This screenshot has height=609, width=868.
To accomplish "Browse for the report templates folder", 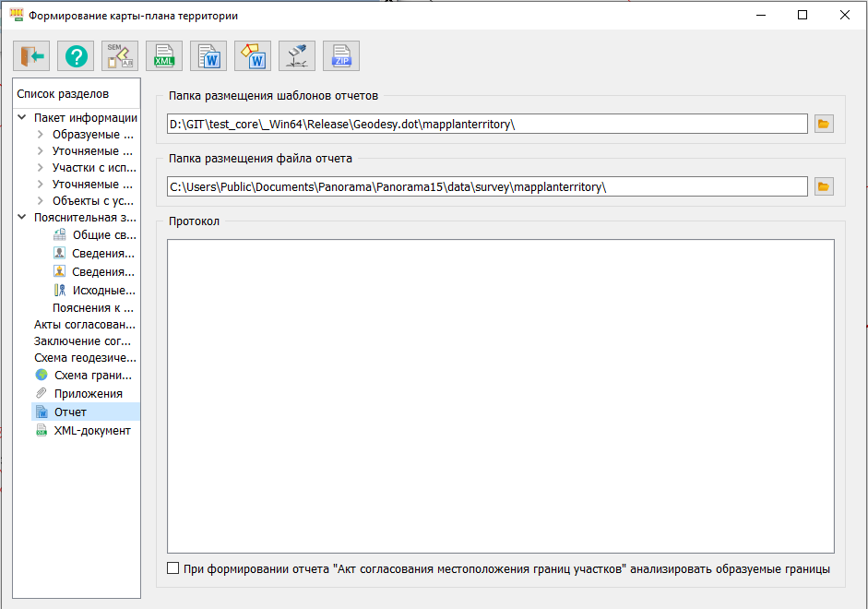I will click(824, 124).
